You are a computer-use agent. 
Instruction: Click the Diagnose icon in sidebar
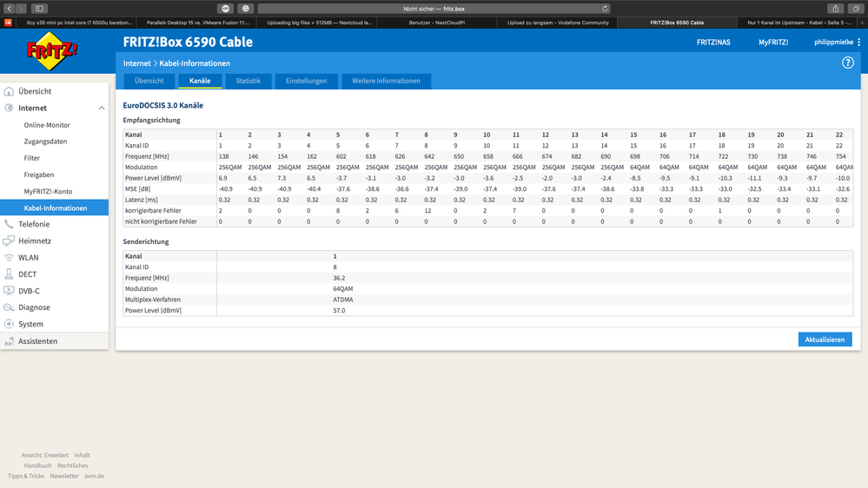click(9, 307)
